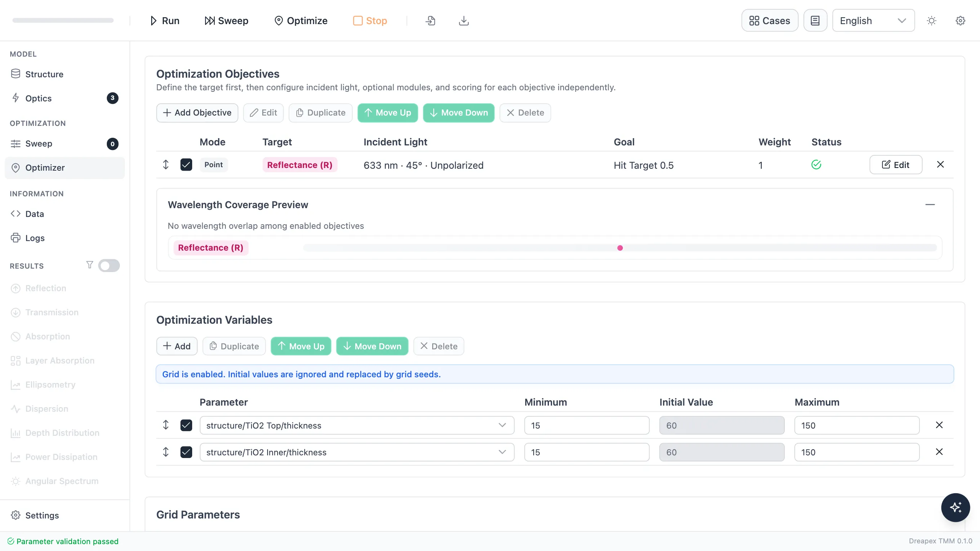Image resolution: width=980 pixels, height=551 pixels.
Task: Open the TiO2 Inner parameter dropdown
Action: tap(357, 452)
